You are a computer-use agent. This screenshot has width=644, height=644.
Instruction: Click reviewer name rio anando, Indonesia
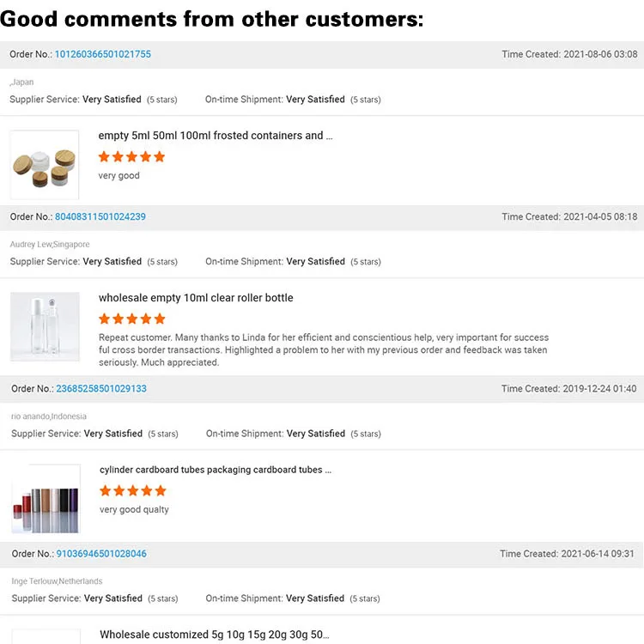[x=49, y=416]
